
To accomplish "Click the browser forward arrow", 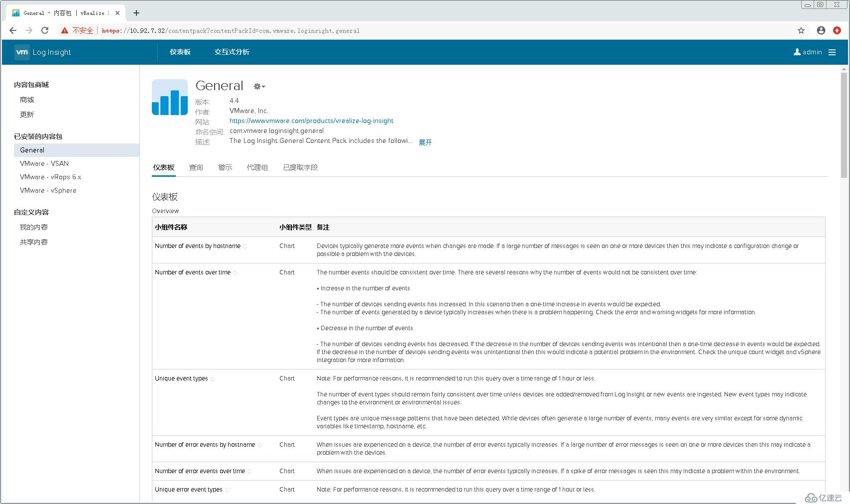I will click(29, 30).
